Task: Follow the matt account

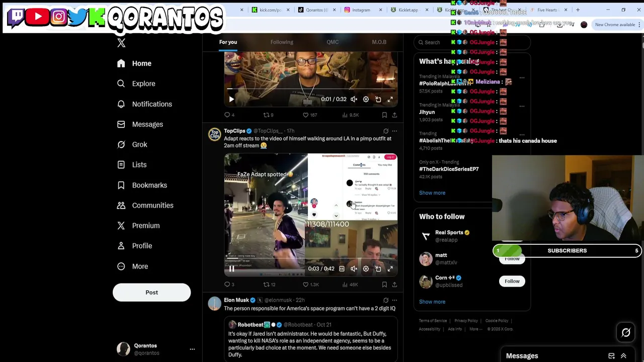Action: (512, 259)
